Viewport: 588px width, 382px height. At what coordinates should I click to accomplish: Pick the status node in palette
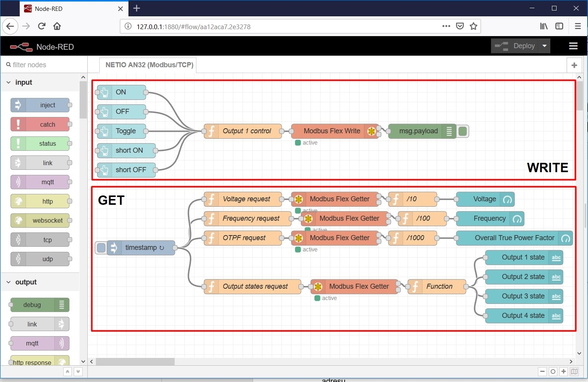[40, 143]
